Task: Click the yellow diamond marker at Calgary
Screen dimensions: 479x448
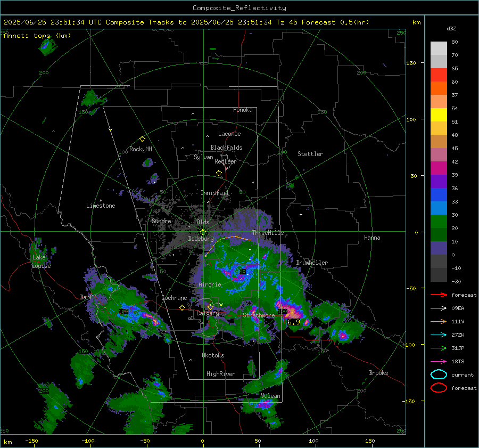Action: [x=210, y=307]
